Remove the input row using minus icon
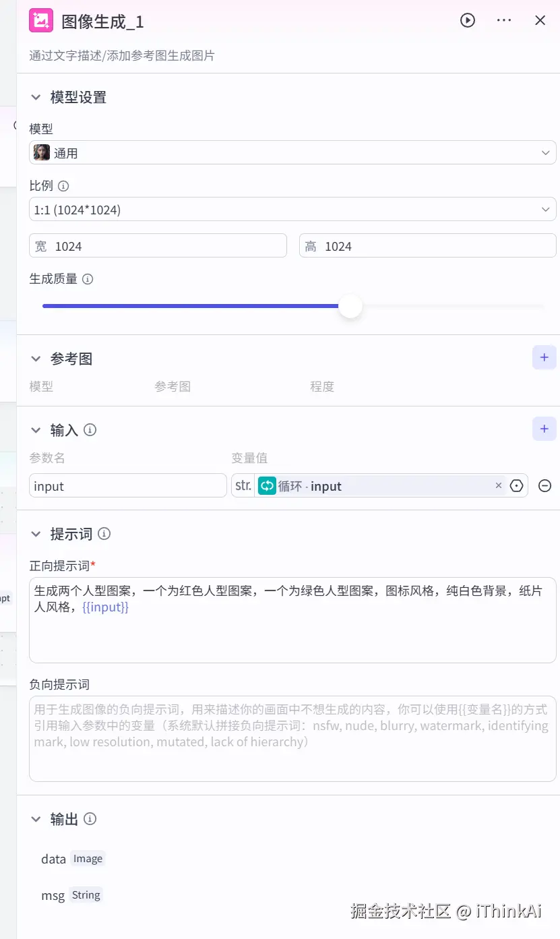The width and height of the screenshot is (560, 939). [545, 485]
